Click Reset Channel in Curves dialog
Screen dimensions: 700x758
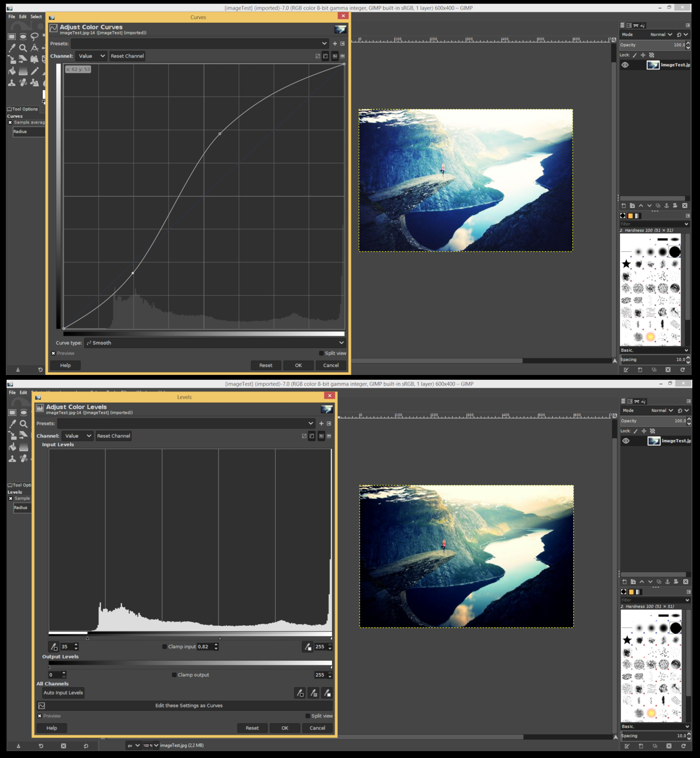(x=127, y=56)
